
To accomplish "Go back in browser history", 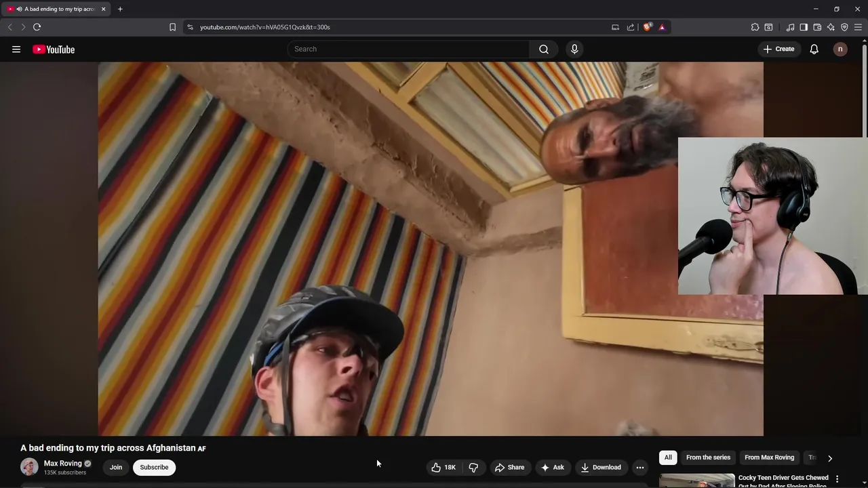I will pos(9,27).
